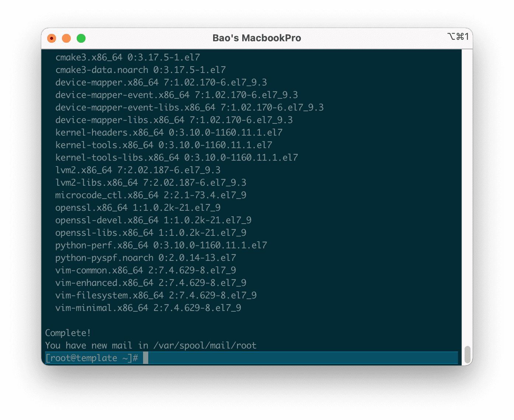Click the ⌥⌘1 window shortcut indicator
Viewport: 514px width, 420px height.
coord(458,36)
